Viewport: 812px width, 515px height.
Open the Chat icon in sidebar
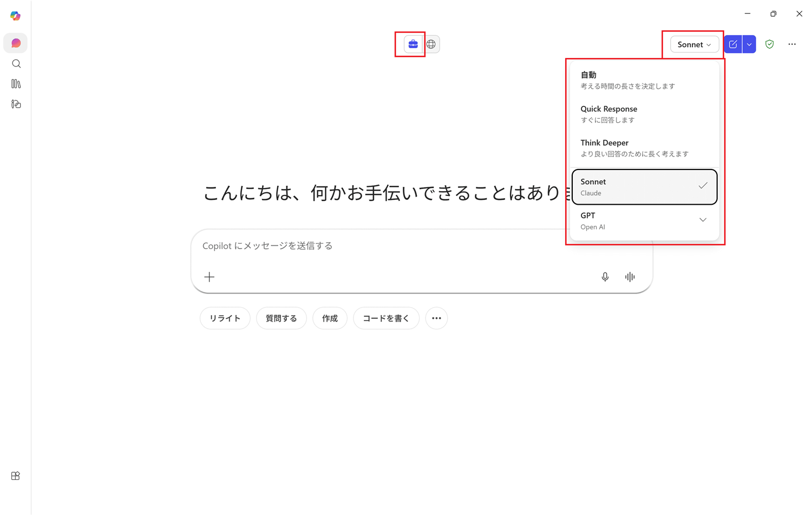click(16, 43)
